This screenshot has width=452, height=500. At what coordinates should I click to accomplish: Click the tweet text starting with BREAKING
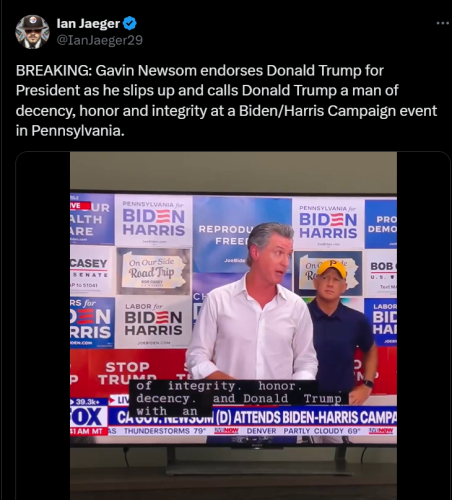coord(226,100)
